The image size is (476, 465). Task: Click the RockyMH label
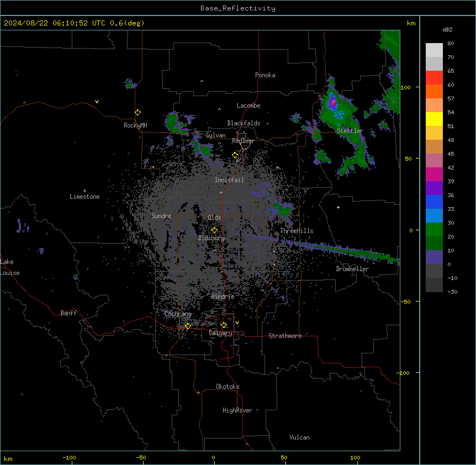click(135, 125)
